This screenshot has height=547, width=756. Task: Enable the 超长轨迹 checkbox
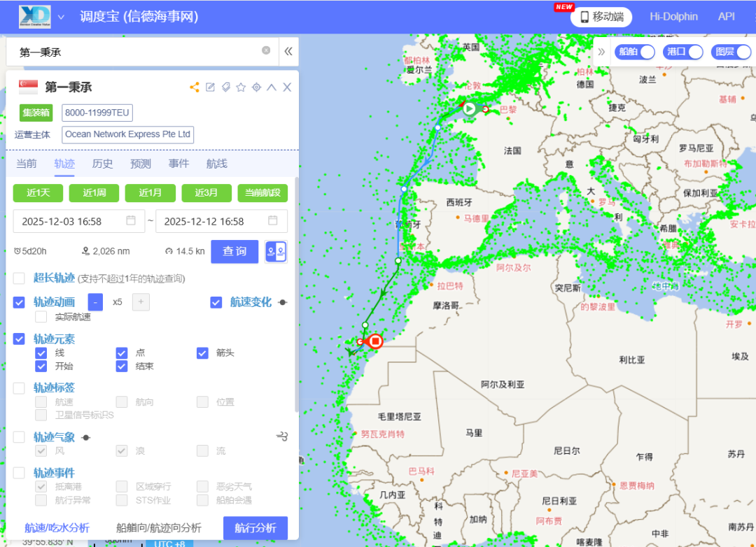(x=19, y=278)
